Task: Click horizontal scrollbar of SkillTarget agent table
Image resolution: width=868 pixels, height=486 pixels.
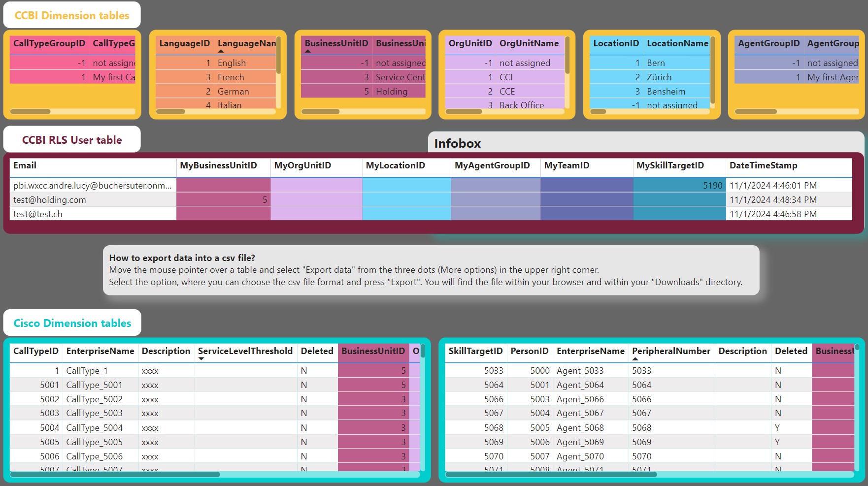Action: click(x=551, y=474)
